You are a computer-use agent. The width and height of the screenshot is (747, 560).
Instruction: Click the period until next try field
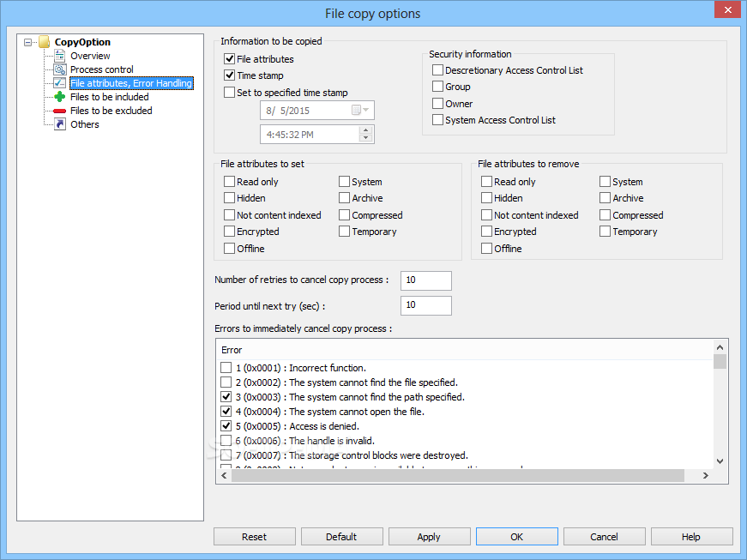(x=426, y=305)
